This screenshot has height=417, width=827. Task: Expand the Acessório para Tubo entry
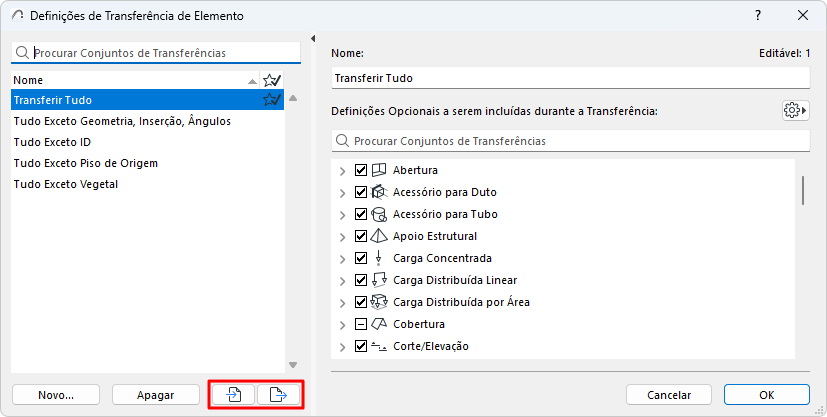tap(343, 214)
